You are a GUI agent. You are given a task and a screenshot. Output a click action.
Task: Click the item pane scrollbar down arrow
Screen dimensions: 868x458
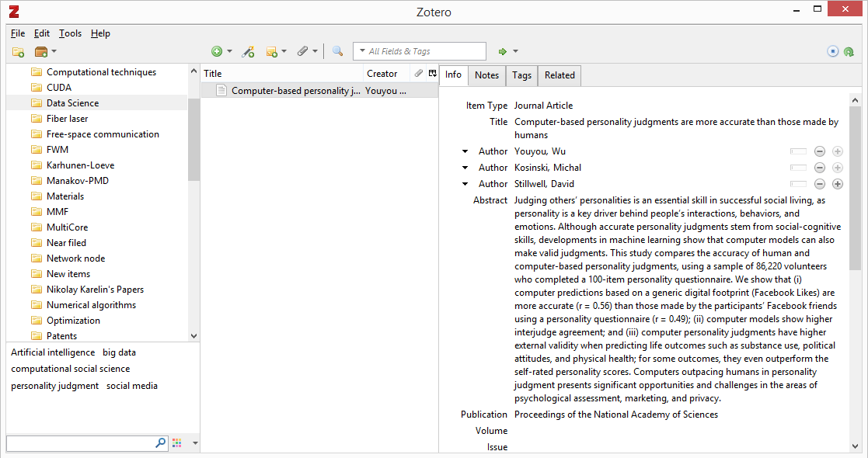(x=855, y=446)
